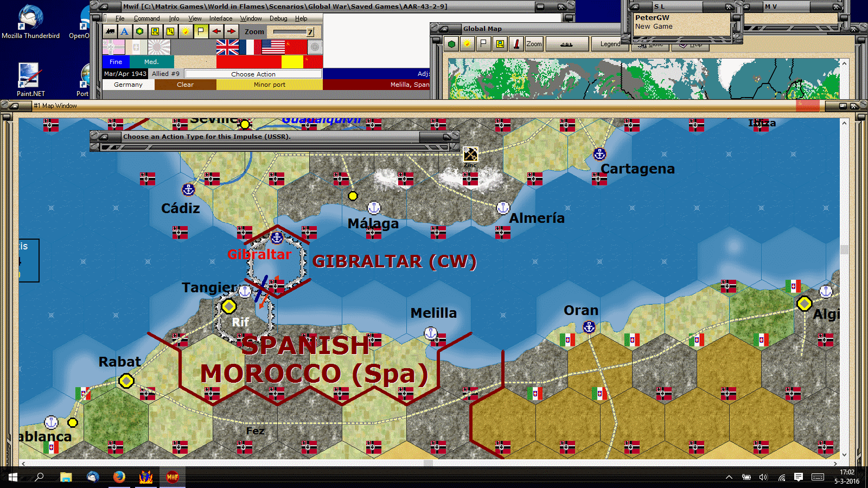
Task: Select the Japanese rising sun flag
Action: click(x=159, y=47)
